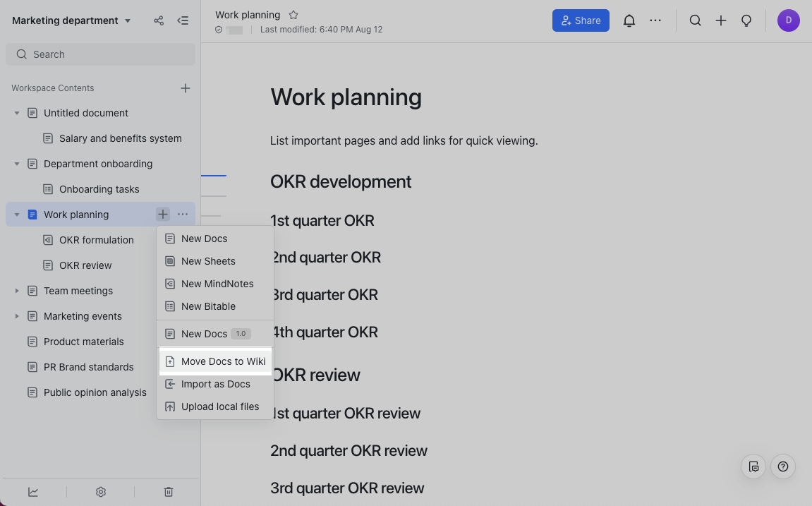The width and height of the screenshot is (812, 506).
Task: Expand the Marketing events tree node
Action: [x=17, y=316]
